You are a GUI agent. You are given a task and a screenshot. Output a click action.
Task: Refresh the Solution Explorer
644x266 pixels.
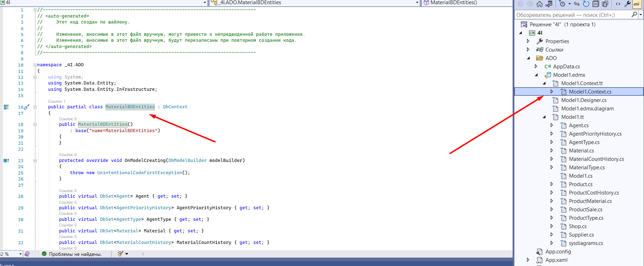coord(586,4)
